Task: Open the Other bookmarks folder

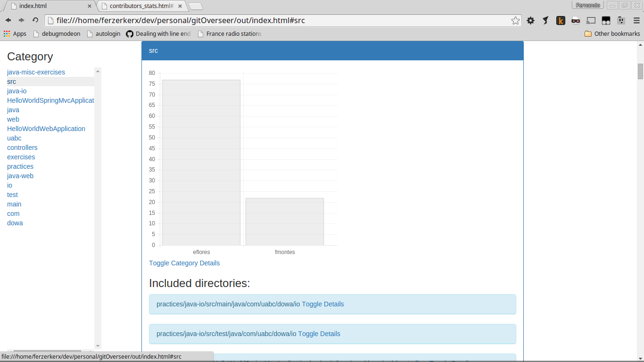Action: pyautogui.click(x=612, y=33)
